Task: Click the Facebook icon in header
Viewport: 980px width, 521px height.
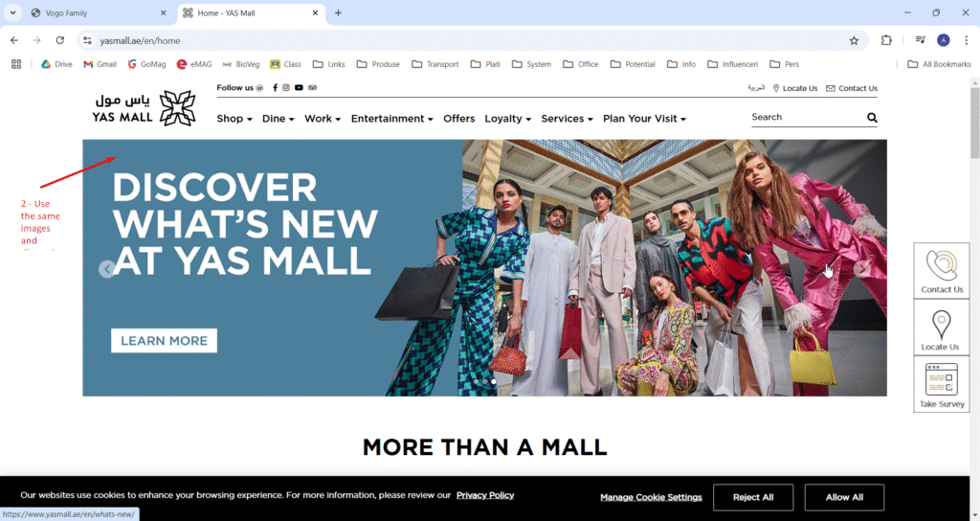Action: [x=275, y=88]
